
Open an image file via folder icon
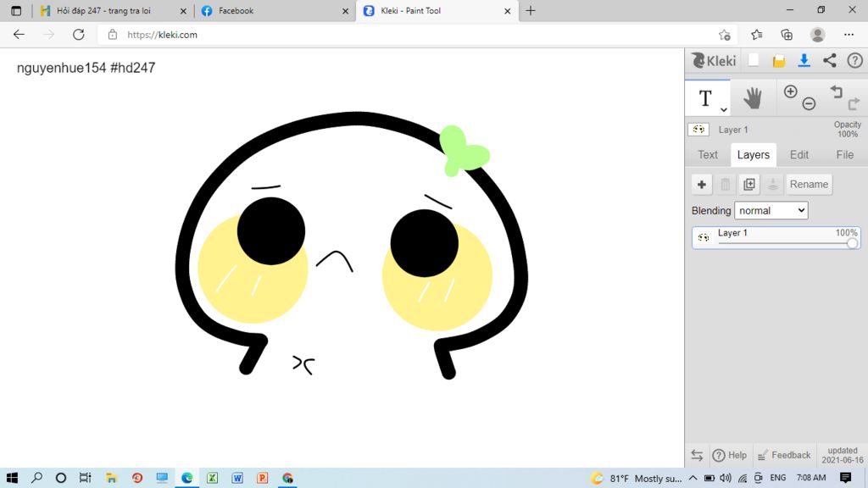point(779,61)
